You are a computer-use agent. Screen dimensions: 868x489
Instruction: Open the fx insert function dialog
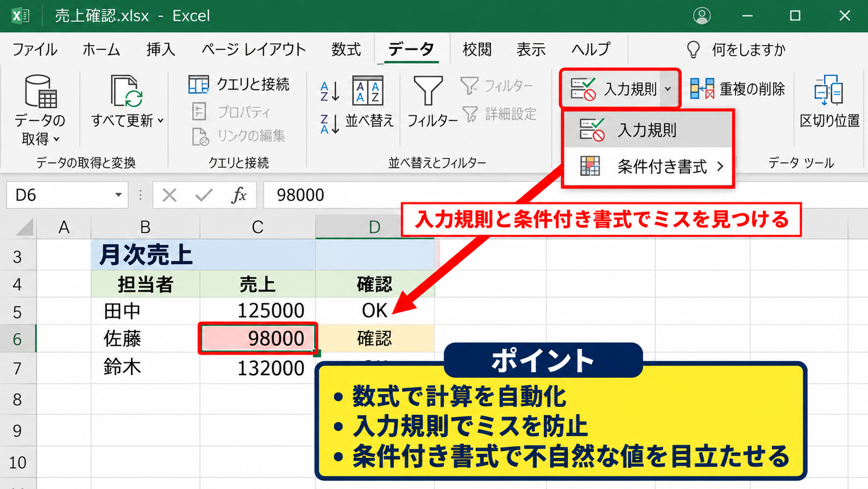[239, 195]
